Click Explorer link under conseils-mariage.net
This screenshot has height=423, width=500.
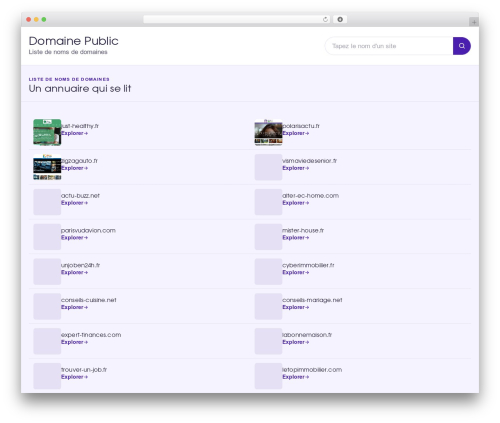[x=296, y=307]
